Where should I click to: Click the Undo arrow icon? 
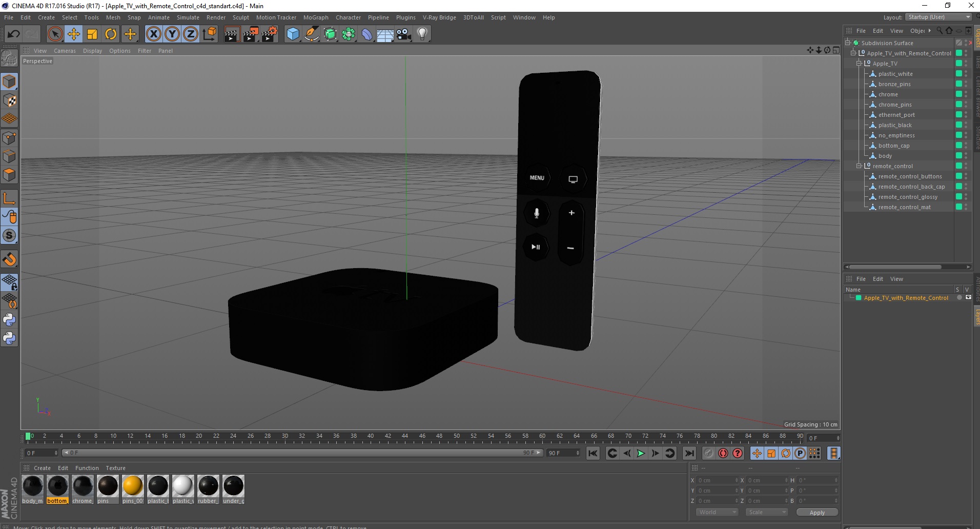13,34
